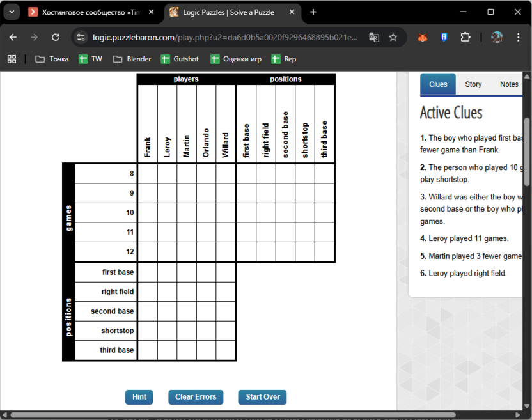532x420 pixels.
Task: Open the Gutshot bookmark
Action: (180, 59)
